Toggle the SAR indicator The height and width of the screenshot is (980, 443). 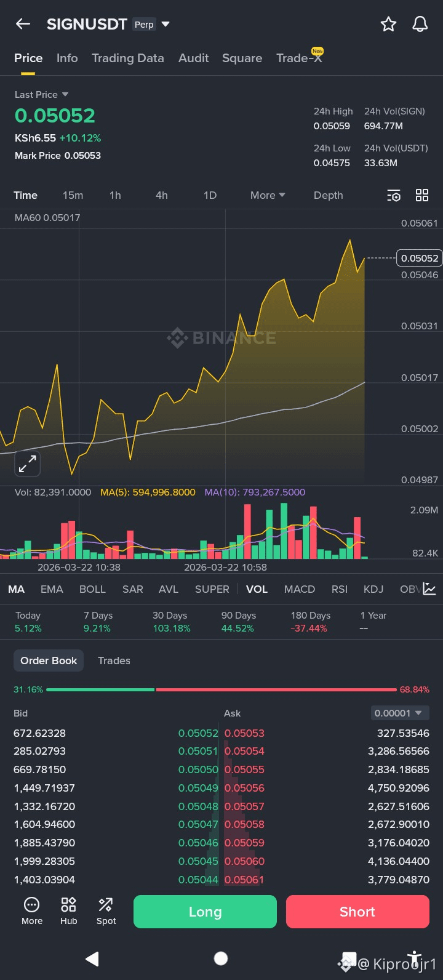pyautogui.click(x=133, y=589)
